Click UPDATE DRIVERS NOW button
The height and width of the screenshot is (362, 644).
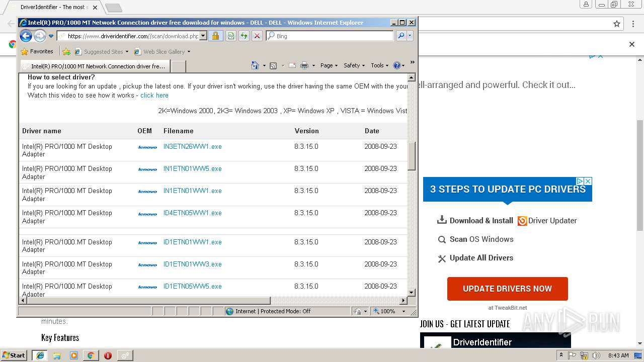pyautogui.click(x=507, y=289)
